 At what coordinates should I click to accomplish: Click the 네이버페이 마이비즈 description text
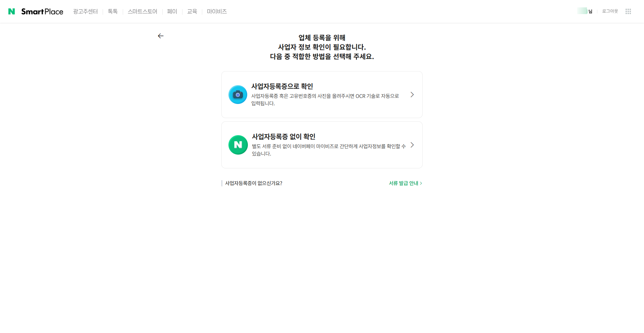coord(329,150)
